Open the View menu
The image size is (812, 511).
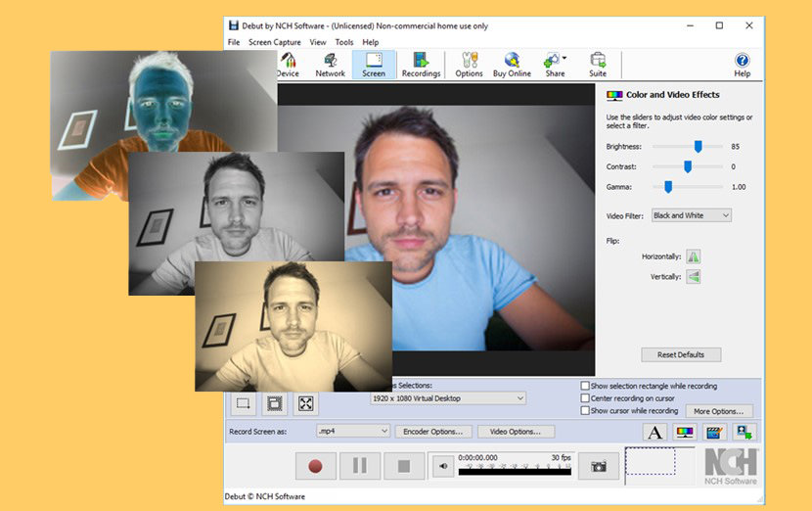click(318, 42)
